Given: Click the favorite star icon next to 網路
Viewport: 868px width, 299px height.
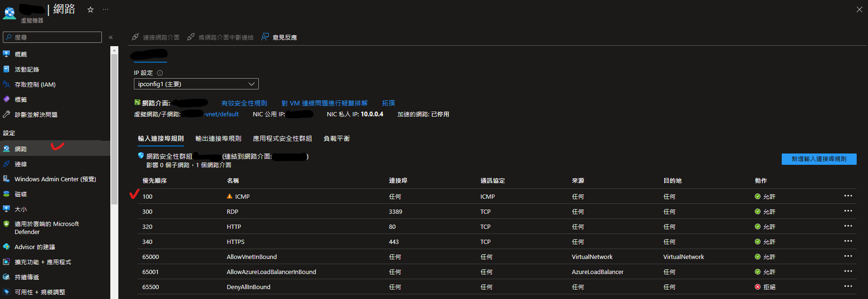Looking at the screenshot, I should click(91, 9).
